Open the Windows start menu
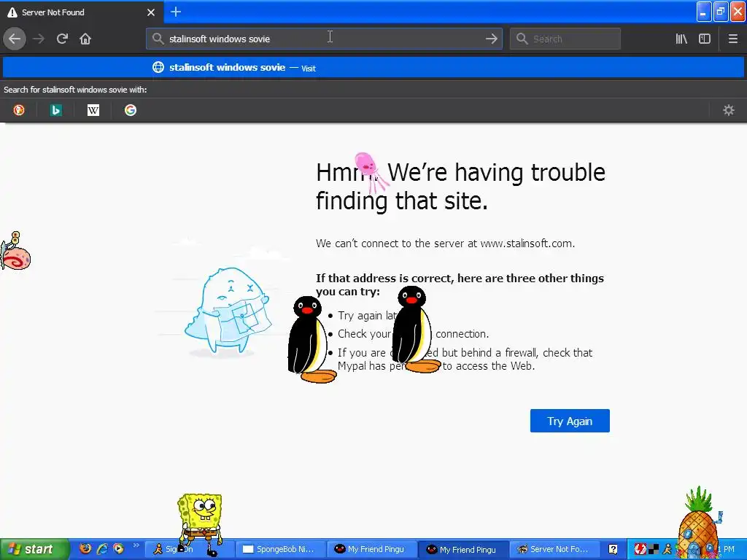This screenshot has height=560, width=747. pos(34,549)
